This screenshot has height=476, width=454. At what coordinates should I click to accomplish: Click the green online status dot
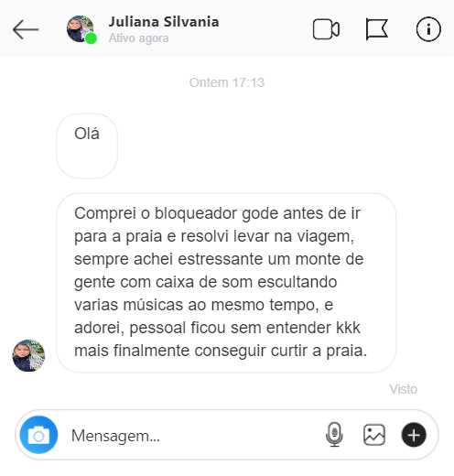pyautogui.click(x=91, y=38)
